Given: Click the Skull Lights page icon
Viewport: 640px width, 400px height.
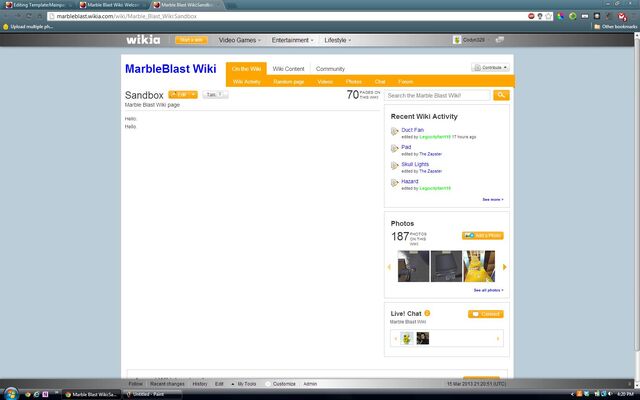Looking at the screenshot, I should 394,166.
